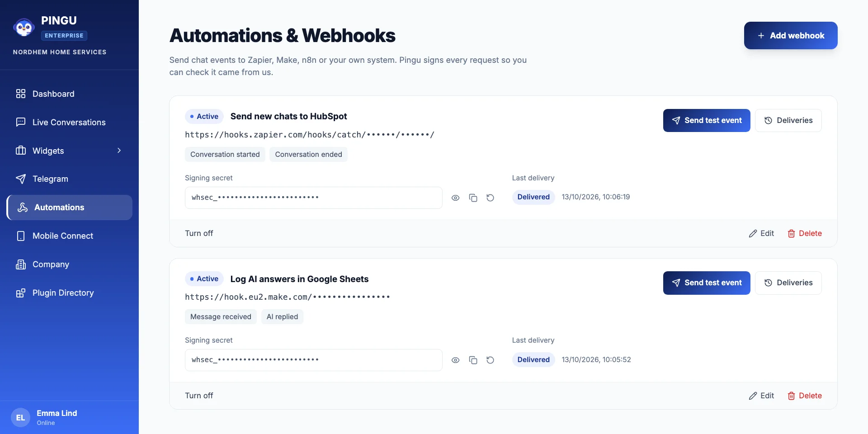Image resolution: width=868 pixels, height=434 pixels.
Task: Click the Delivered badge dated 10:05:52
Action: 533,360
